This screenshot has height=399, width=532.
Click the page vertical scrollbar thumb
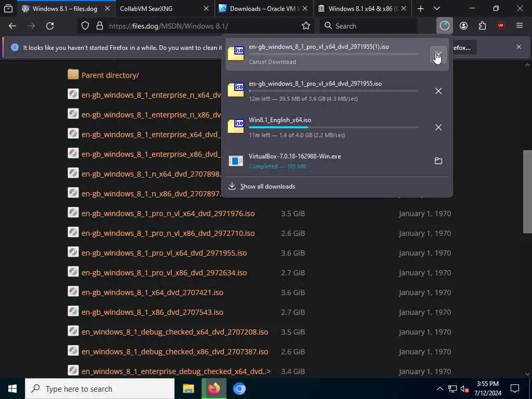tap(527, 192)
